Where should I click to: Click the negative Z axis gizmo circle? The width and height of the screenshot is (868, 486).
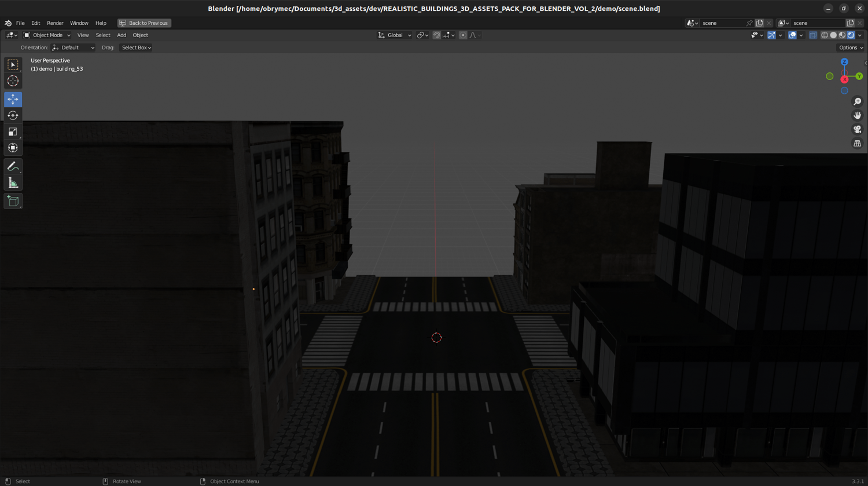(x=844, y=91)
